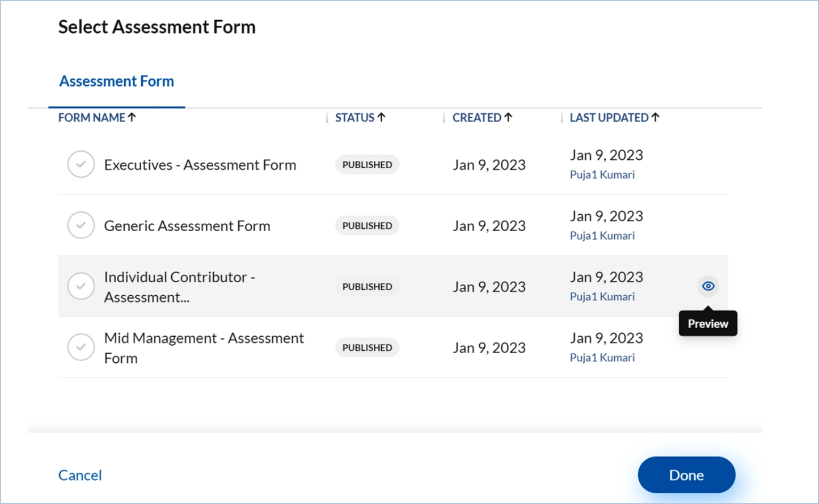Click the Preview eye icon
Viewport: 819px width, 504px height.
708,287
